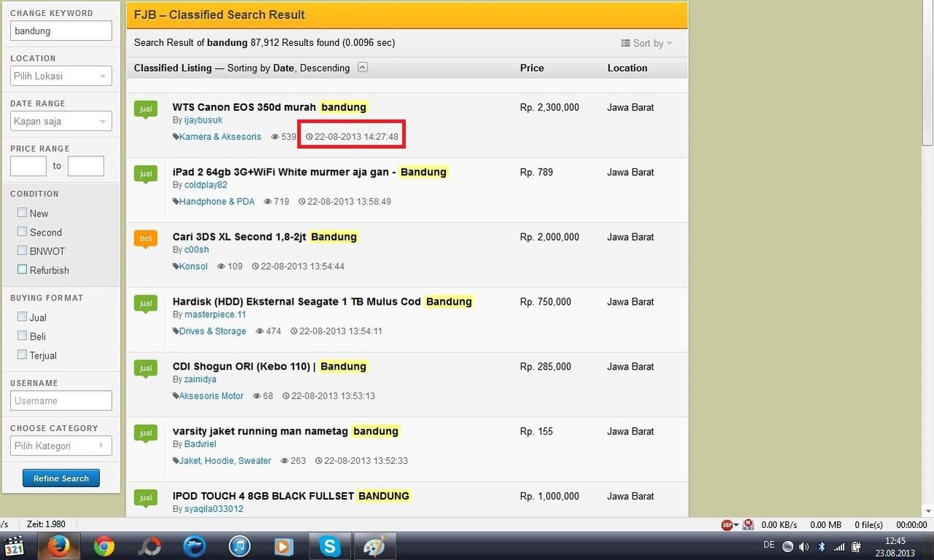This screenshot has width=934, height=560.
Task: Open Paint from the taskbar
Action: click(374, 546)
